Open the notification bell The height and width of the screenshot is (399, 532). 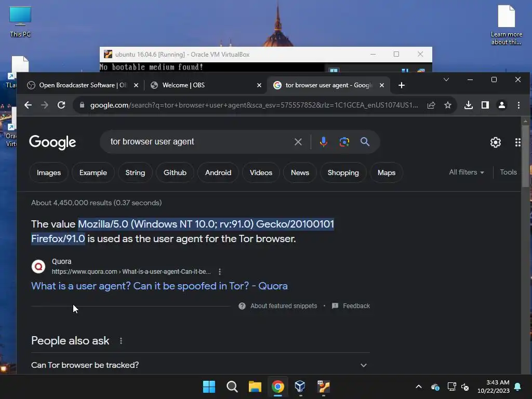click(x=518, y=387)
